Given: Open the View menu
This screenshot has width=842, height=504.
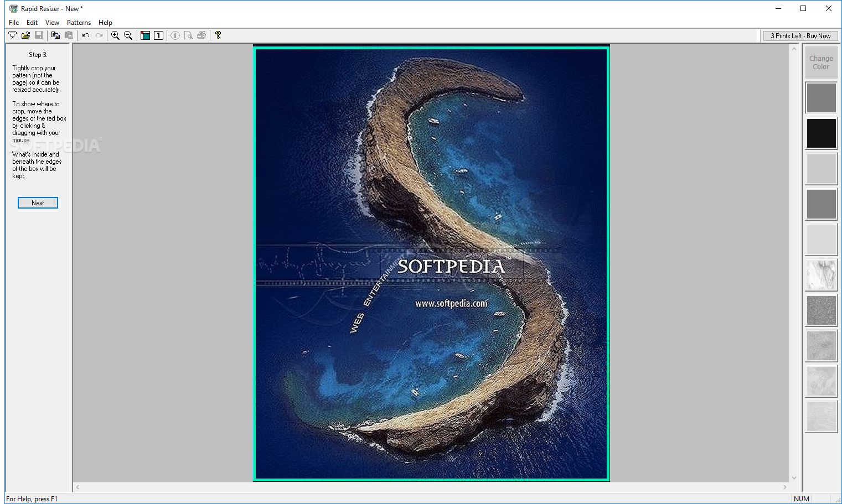Looking at the screenshot, I should [52, 23].
